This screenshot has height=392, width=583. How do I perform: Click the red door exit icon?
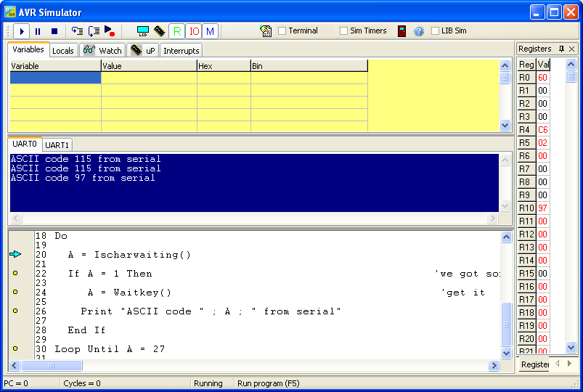[401, 31]
